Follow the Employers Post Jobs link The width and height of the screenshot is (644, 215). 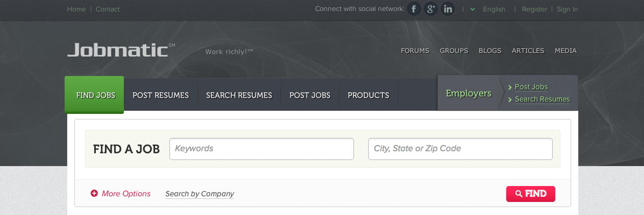click(x=531, y=87)
